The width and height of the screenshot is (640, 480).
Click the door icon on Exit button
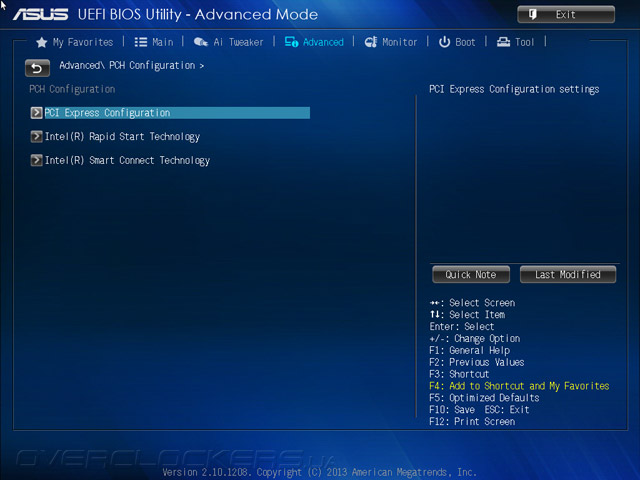coord(533,15)
